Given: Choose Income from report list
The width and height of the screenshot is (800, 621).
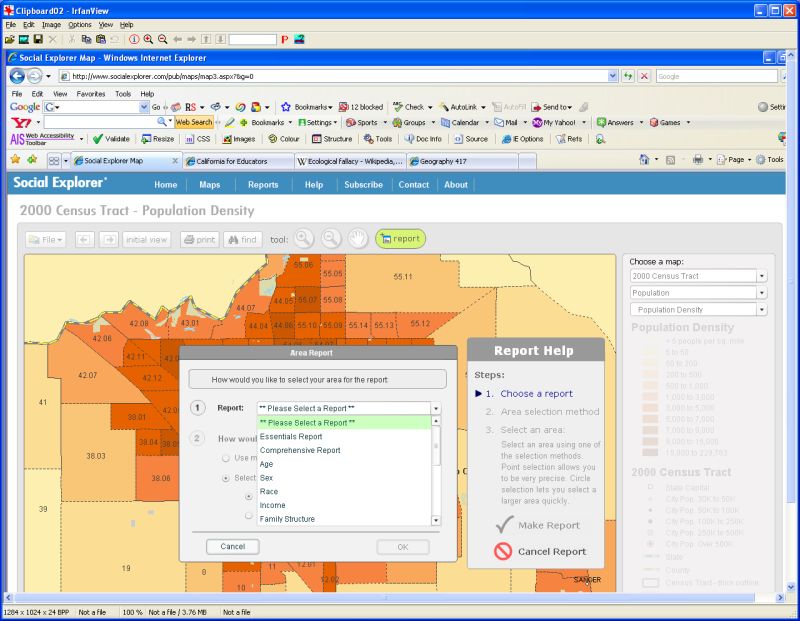Looking at the screenshot, I should click(x=344, y=505).
